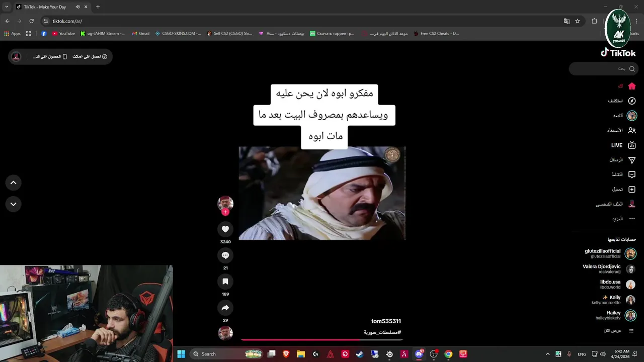Open the YouTube bookmark
The height and width of the screenshot is (362, 644).
coord(63,34)
